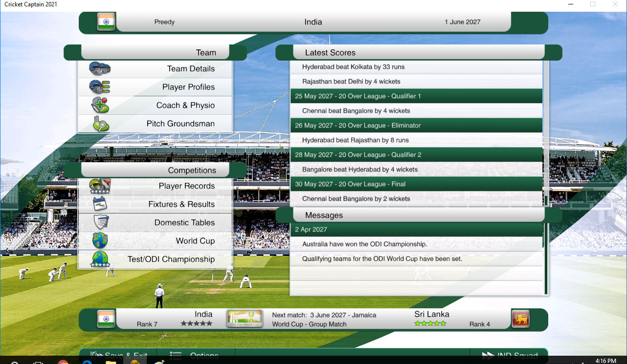The height and width of the screenshot is (364, 627).
Task: Select 'Rajasthan beat Delhi by 4 wickets'
Action: pos(416,82)
